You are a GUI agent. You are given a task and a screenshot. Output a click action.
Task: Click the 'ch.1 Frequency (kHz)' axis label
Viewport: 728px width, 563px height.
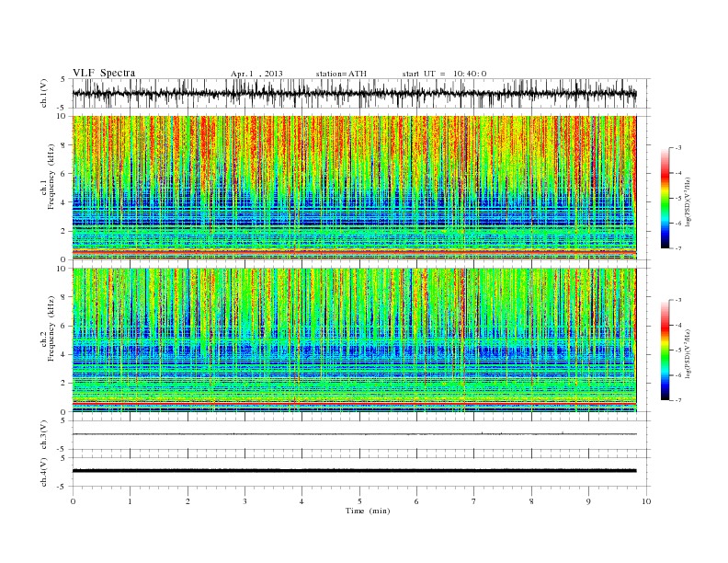(x=48, y=177)
